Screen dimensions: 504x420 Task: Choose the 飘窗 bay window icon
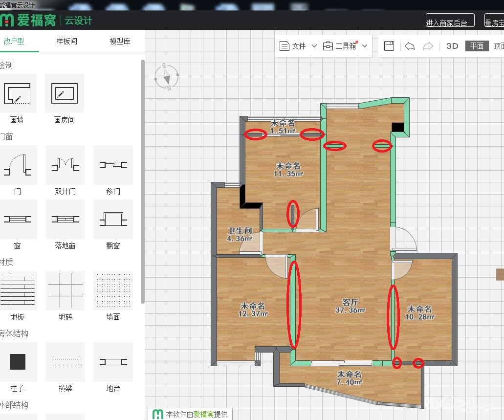113,219
